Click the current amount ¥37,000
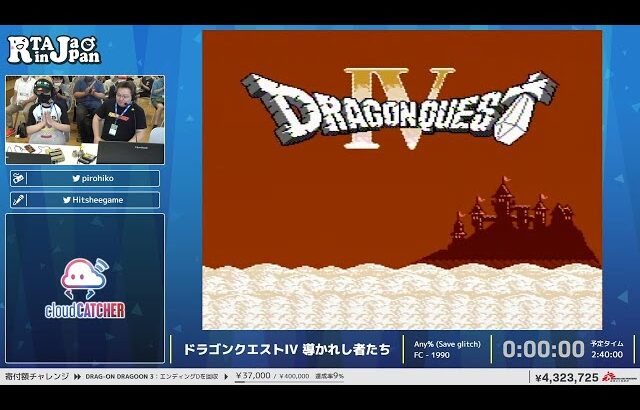 [x=253, y=375]
